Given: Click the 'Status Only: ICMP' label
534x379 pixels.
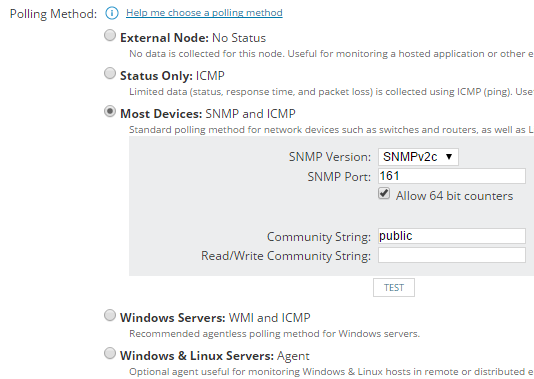Looking at the screenshot, I should (172, 76).
